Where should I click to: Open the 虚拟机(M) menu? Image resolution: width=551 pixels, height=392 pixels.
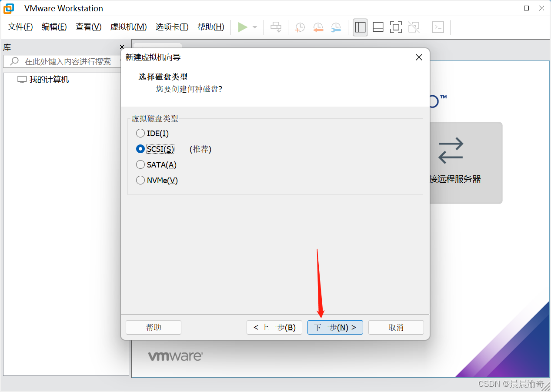pyautogui.click(x=129, y=27)
